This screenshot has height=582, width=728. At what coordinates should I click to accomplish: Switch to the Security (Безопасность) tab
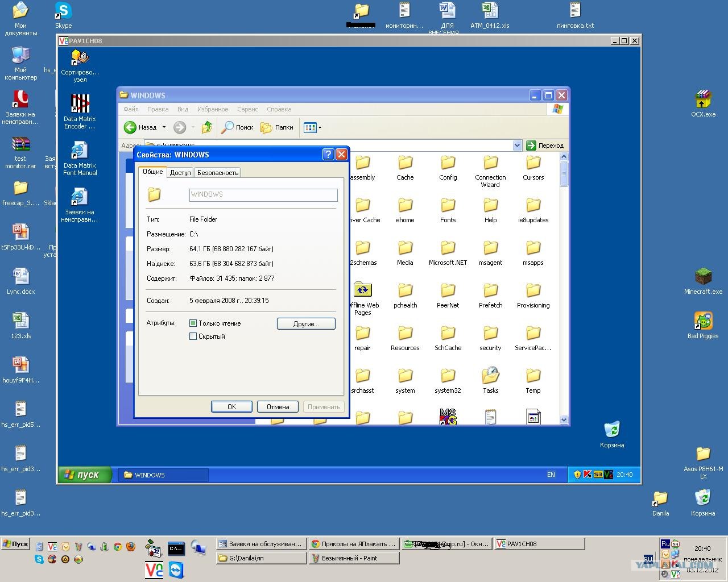[x=217, y=173]
